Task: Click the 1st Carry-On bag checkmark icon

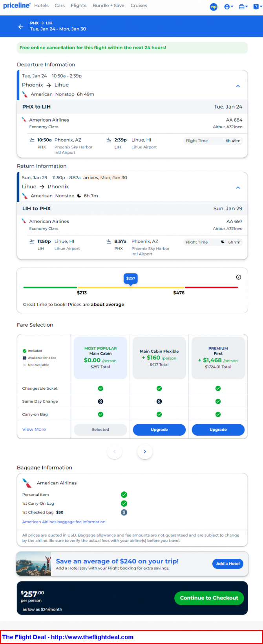Action: (124, 504)
